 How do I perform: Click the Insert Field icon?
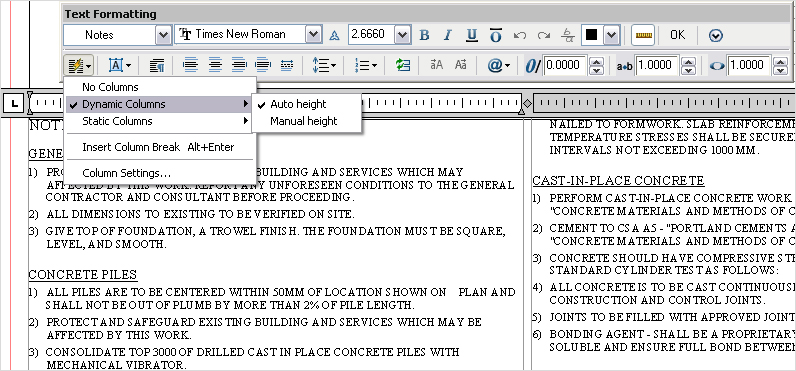pyautogui.click(x=403, y=65)
